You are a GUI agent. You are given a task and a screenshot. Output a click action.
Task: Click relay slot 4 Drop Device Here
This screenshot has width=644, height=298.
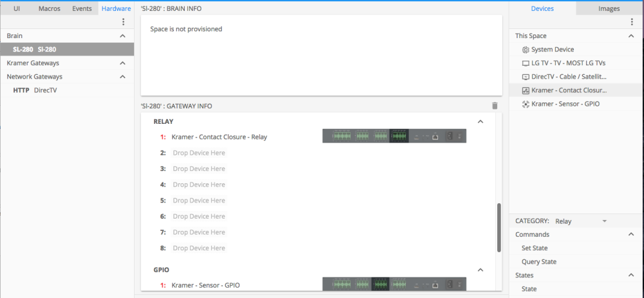pos(199,185)
